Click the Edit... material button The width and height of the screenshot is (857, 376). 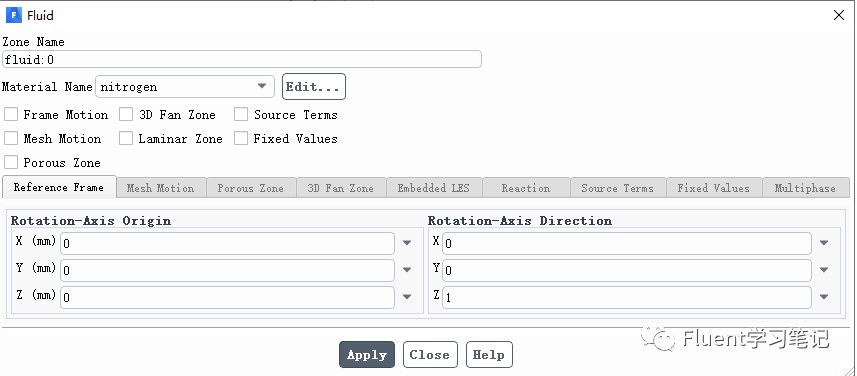(314, 87)
